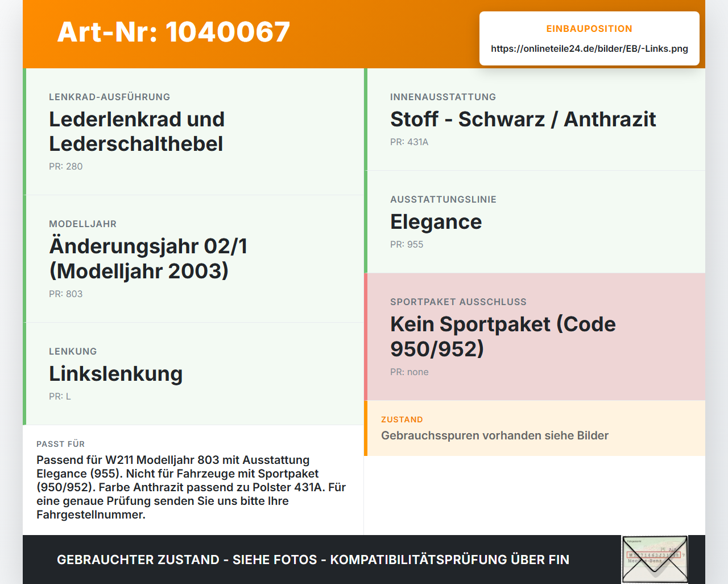Open the onlineteile24 Links.png image URL
Viewport: 728px width, 584px height.
(589, 48)
